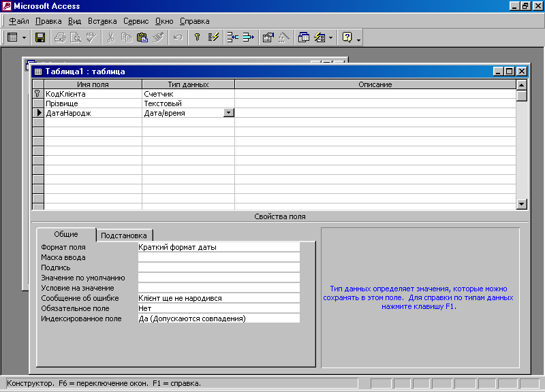This screenshot has height=392, width=545.
Task: Click the Undo arrow icon
Action: coord(178,37)
